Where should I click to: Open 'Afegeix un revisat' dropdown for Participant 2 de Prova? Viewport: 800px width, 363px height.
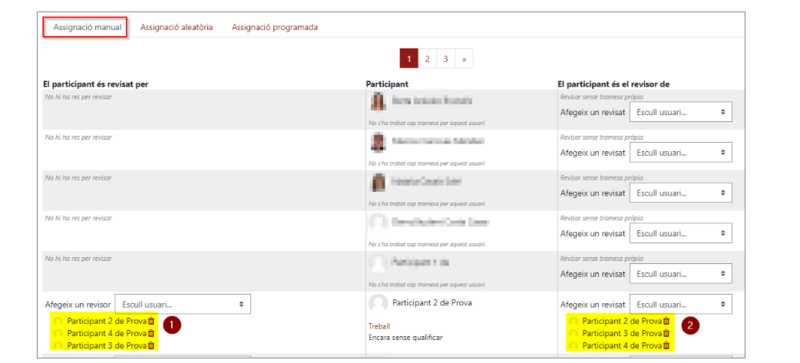tap(681, 304)
